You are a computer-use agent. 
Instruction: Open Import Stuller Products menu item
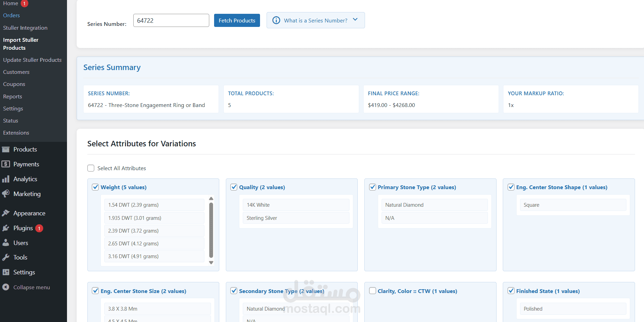pyautogui.click(x=21, y=44)
